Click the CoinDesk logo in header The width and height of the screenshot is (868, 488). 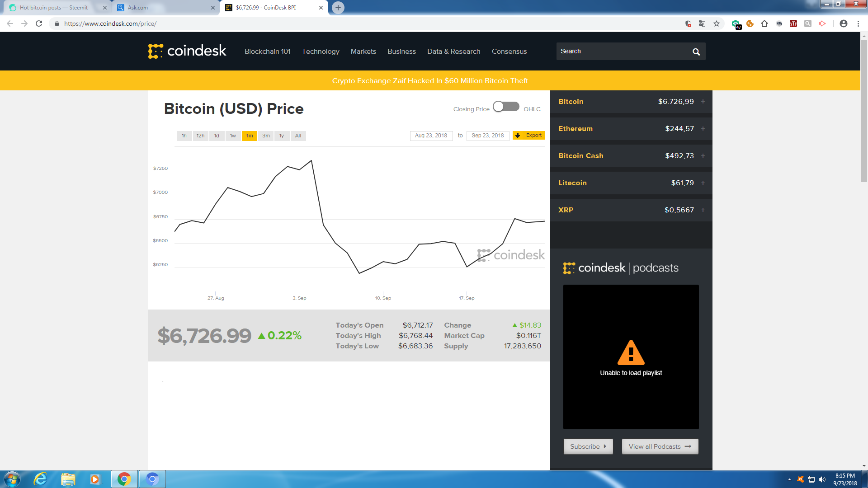187,51
